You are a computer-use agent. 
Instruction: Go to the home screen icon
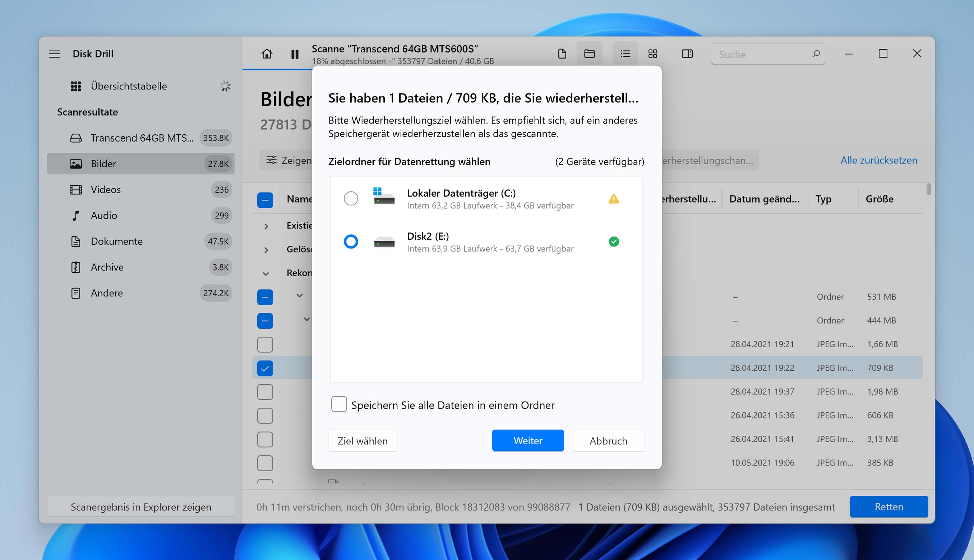267,54
